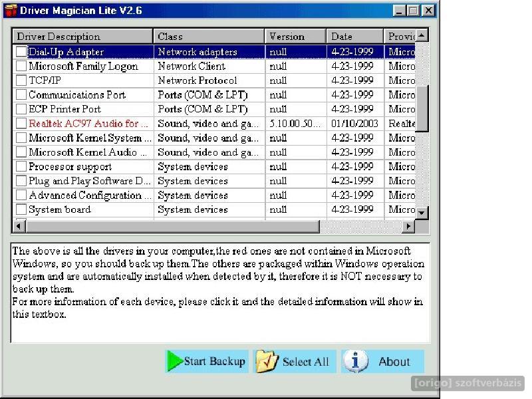Tick the ECP Printer Port checkbox
The image size is (532, 399).
click(21, 109)
